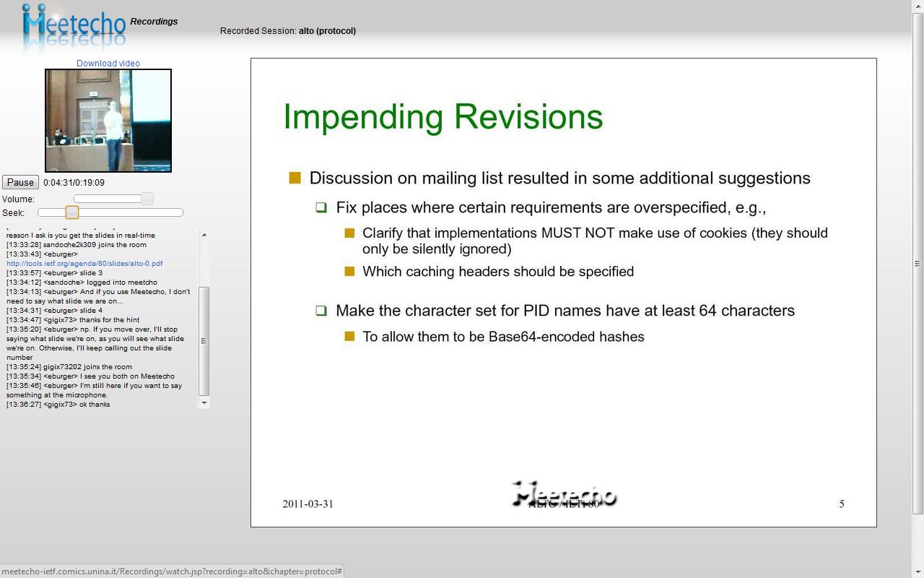
Task: Click the Seek slider track near its end
Action: click(x=177, y=212)
